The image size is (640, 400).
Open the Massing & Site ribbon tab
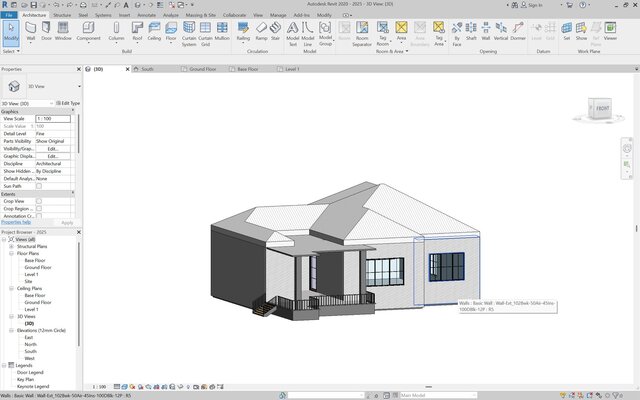click(201, 16)
